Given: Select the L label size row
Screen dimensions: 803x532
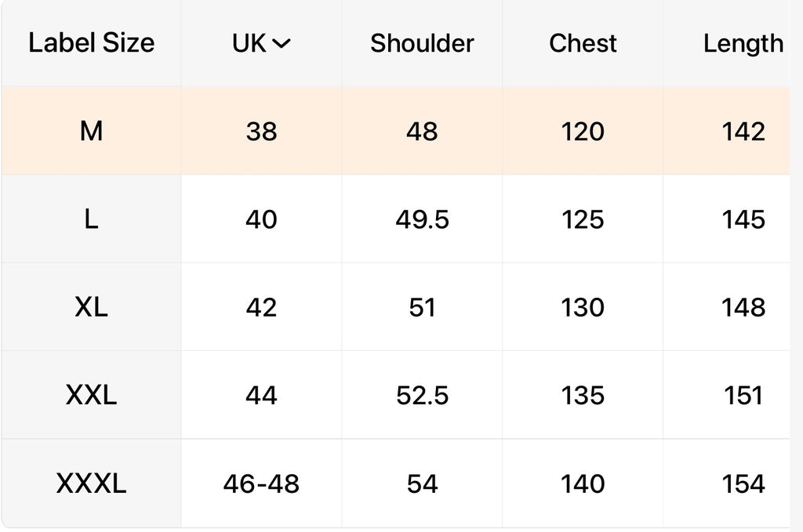Looking at the screenshot, I should [91, 219].
